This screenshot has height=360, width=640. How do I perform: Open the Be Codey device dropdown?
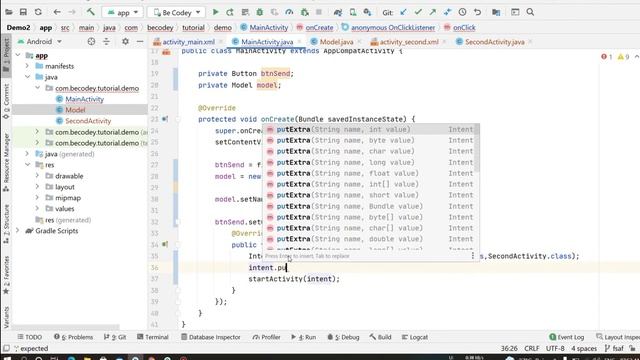(x=176, y=13)
